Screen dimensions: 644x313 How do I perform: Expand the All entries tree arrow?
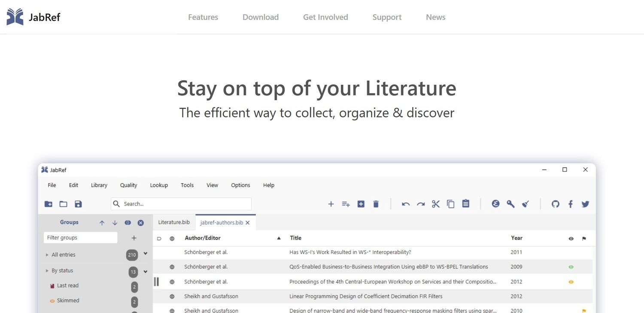pyautogui.click(x=47, y=255)
